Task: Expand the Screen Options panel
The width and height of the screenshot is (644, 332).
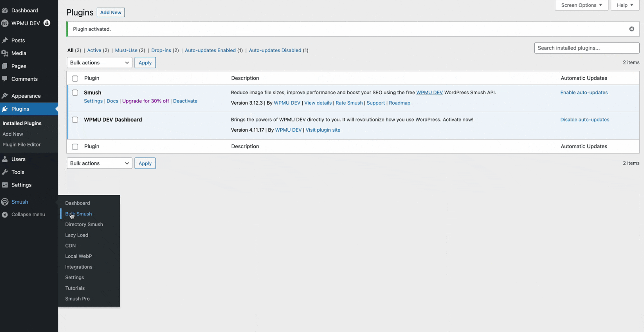Action: [x=581, y=5]
